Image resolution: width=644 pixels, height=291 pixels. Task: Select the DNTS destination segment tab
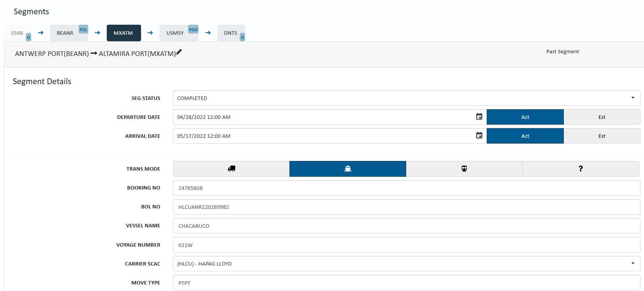pyautogui.click(x=230, y=33)
